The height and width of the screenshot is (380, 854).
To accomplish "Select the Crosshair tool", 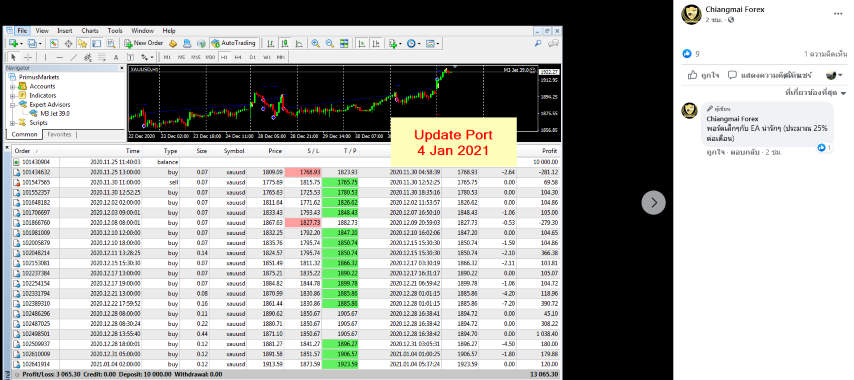I will point(28,57).
